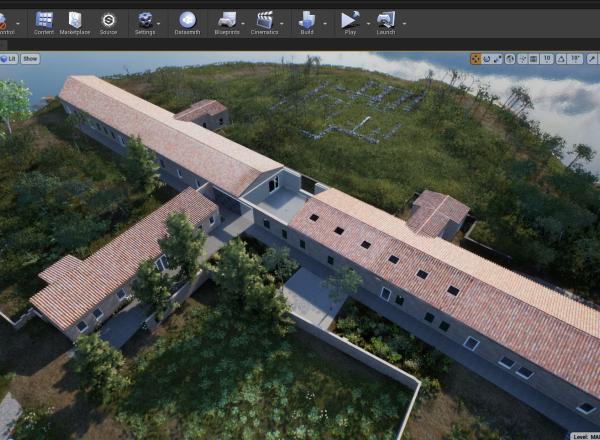Click the Launch toolbar icon

click(x=385, y=23)
